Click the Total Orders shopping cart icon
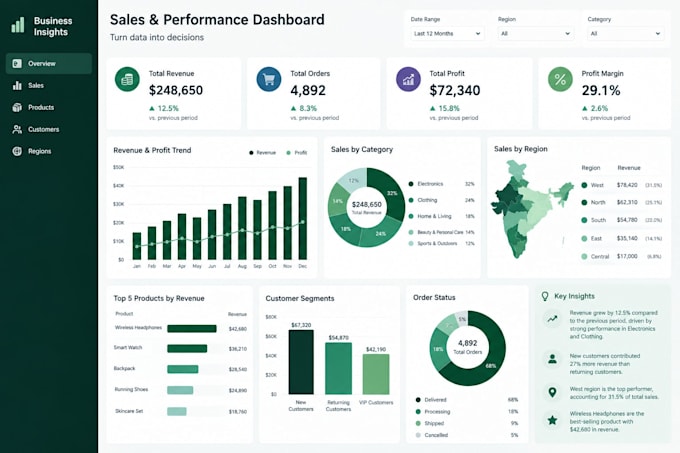The height and width of the screenshot is (453, 680). pyautogui.click(x=268, y=79)
